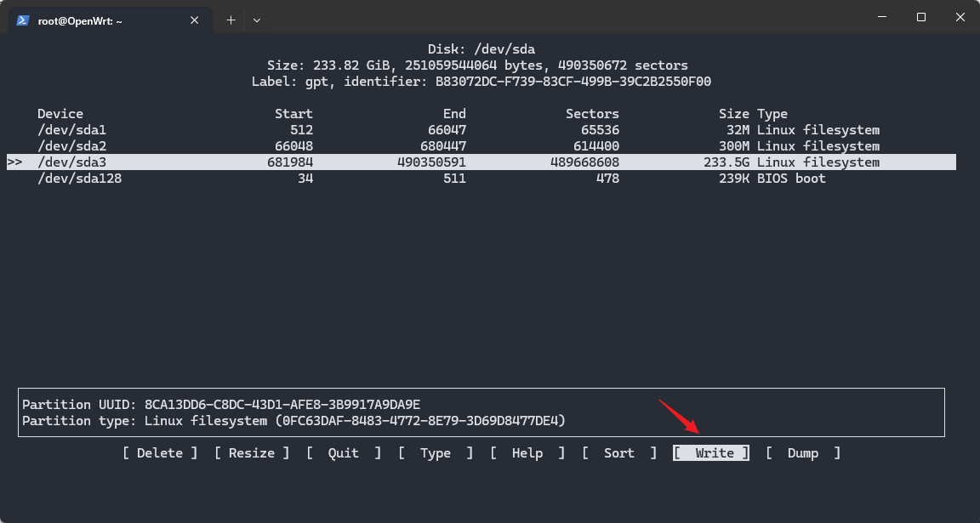
Task: Choose Sort to reorder partitions
Action: pyautogui.click(x=618, y=452)
